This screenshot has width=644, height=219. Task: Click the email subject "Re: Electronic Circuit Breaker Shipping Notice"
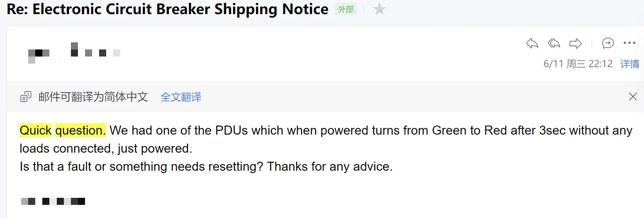click(x=168, y=9)
